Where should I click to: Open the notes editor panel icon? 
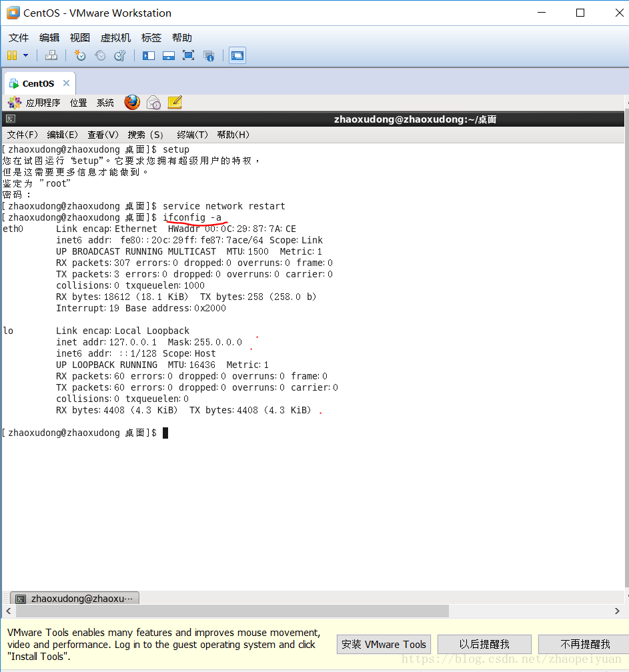pyautogui.click(x=175, y=103)
